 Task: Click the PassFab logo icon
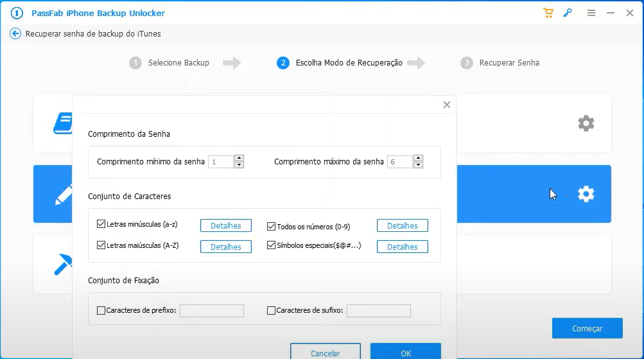pyautogui.click(x=16, y=13)
